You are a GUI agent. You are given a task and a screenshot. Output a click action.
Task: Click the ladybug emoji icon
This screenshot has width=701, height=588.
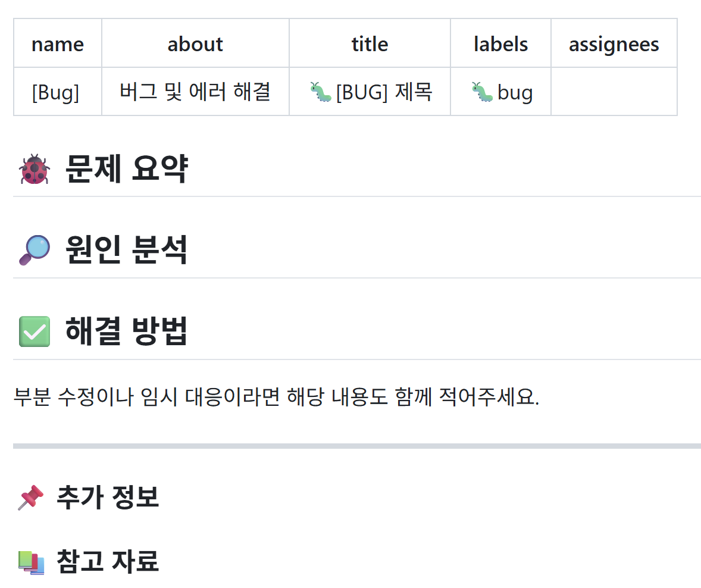[35, 169]
